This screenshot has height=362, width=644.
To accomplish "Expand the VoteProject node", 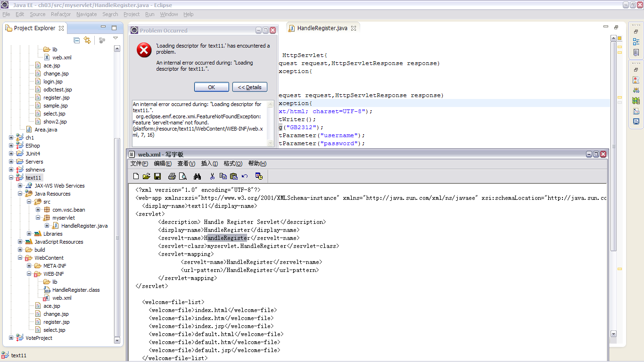I will 11,338.
